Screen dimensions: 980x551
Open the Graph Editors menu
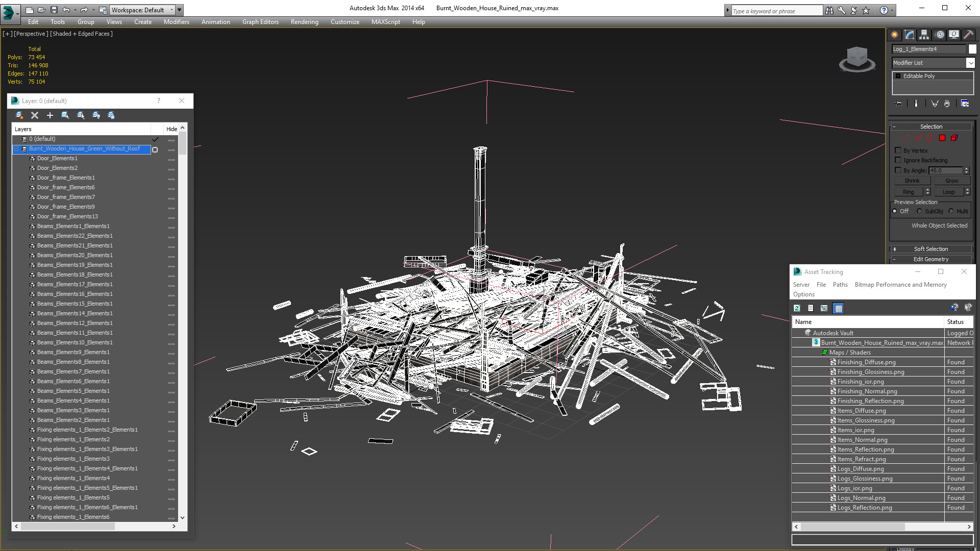[x=260, y=22]
